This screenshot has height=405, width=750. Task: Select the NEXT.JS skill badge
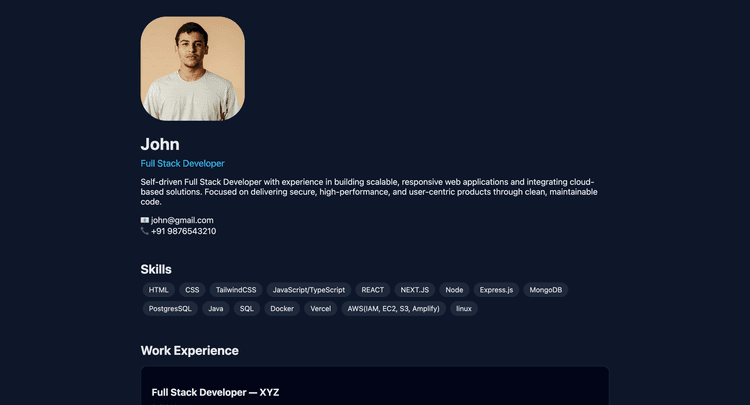click(415, 290)
